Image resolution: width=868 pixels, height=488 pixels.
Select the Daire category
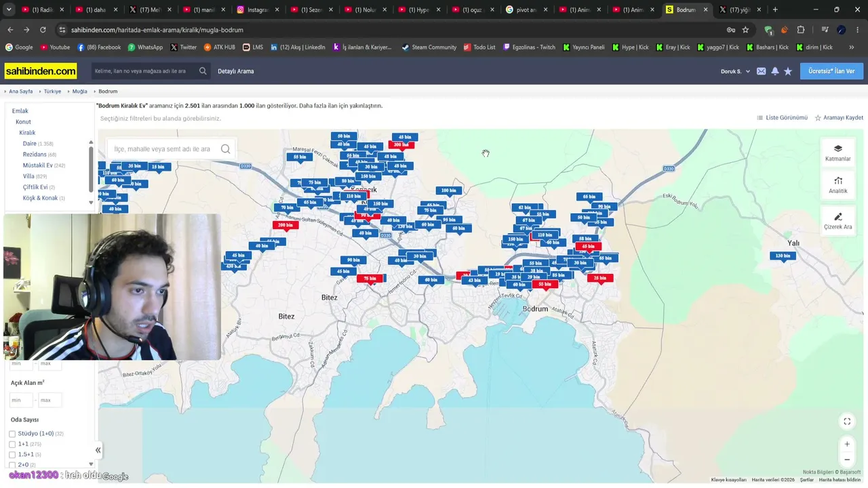click(x=30, y=144)
